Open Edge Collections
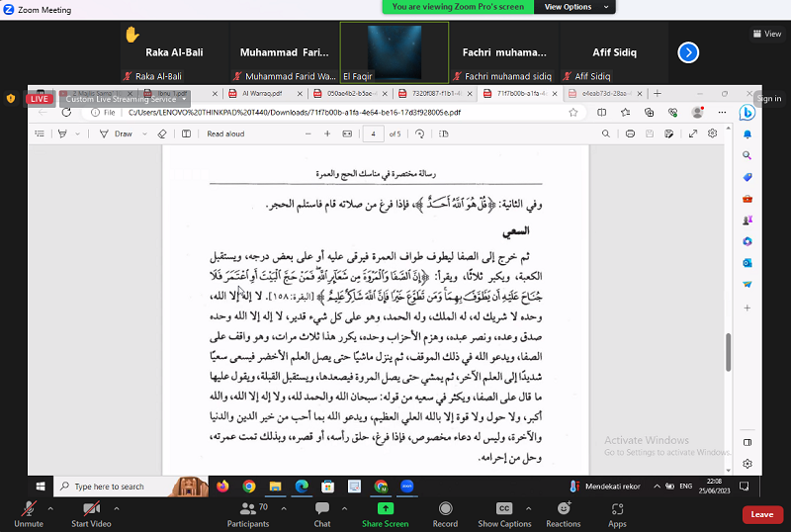The height and width of the screenshot is (532, 791). pyautogui.click(x=650, y=113)
